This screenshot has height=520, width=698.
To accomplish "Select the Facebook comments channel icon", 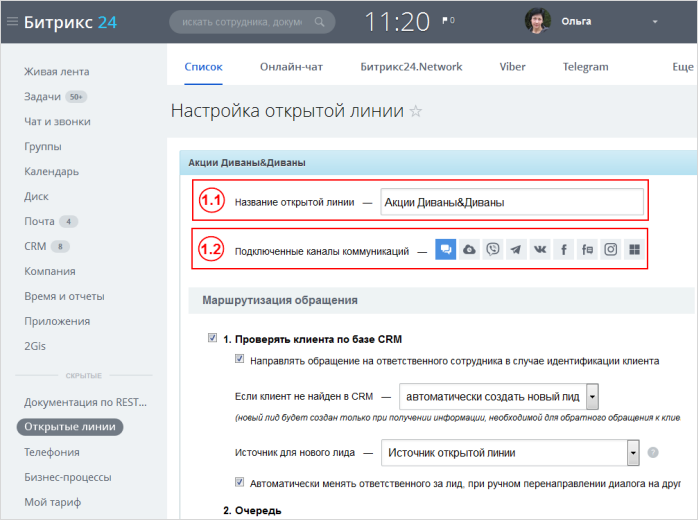I will [587, 249].
